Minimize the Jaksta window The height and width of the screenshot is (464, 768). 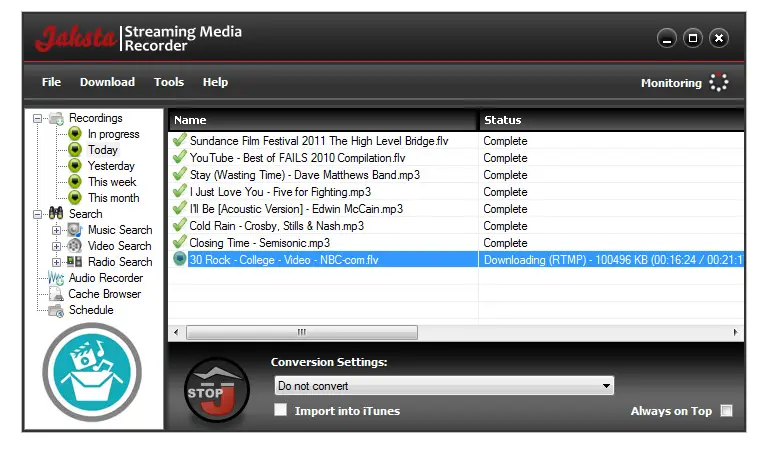(x=667, y=38)
